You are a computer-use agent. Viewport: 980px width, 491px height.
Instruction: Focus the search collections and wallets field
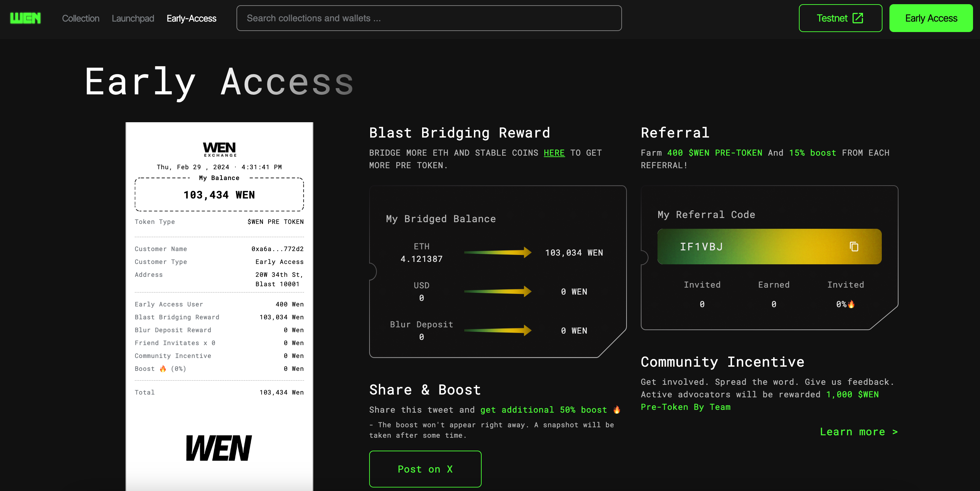[429, 18]
